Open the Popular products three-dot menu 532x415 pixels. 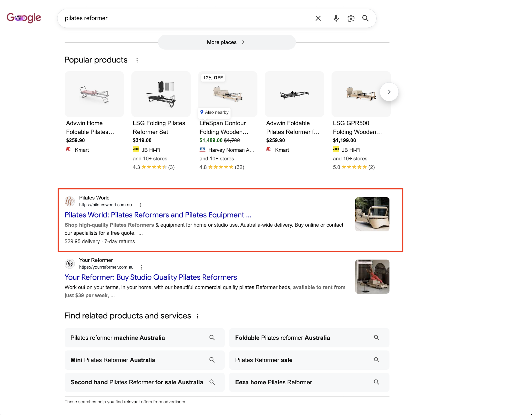point(137,60)
